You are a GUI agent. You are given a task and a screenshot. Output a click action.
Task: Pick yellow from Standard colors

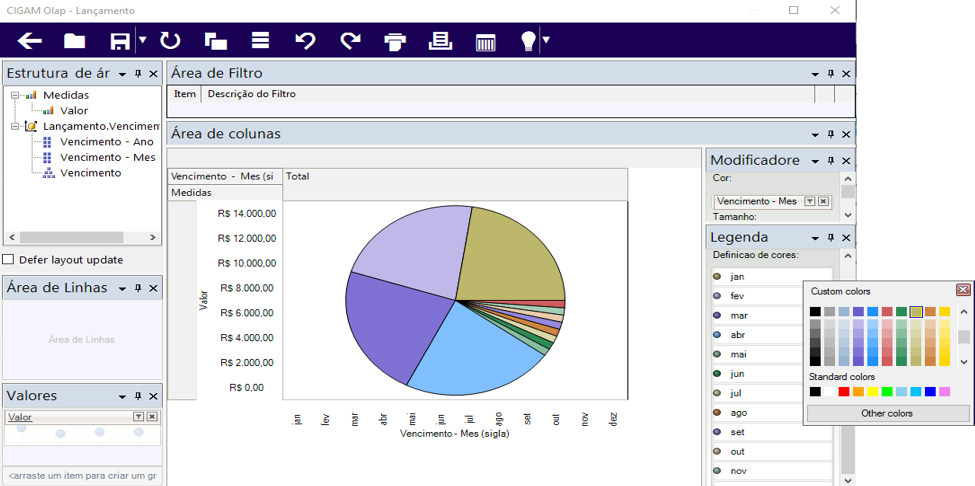pos(872,392)
